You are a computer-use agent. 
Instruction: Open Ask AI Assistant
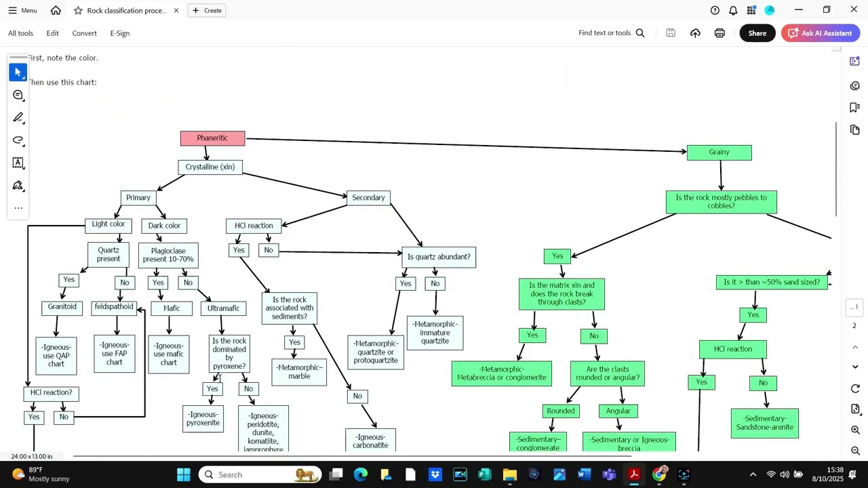point(820,33)
